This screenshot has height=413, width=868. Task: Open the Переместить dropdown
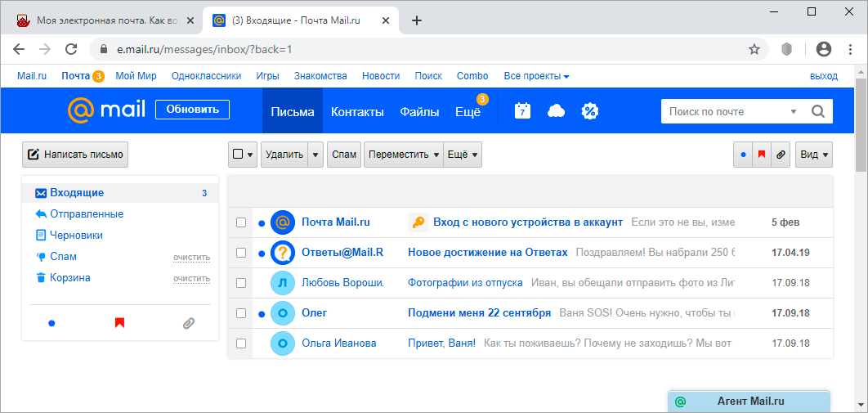[402, 155]
